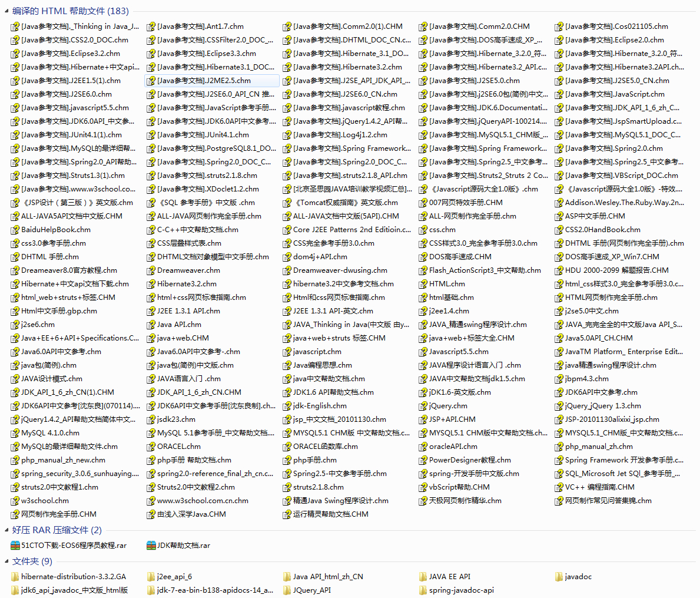Select file name Hibernate3.2.chm
This screenshot has height=598, width=700.
(187, 284)
